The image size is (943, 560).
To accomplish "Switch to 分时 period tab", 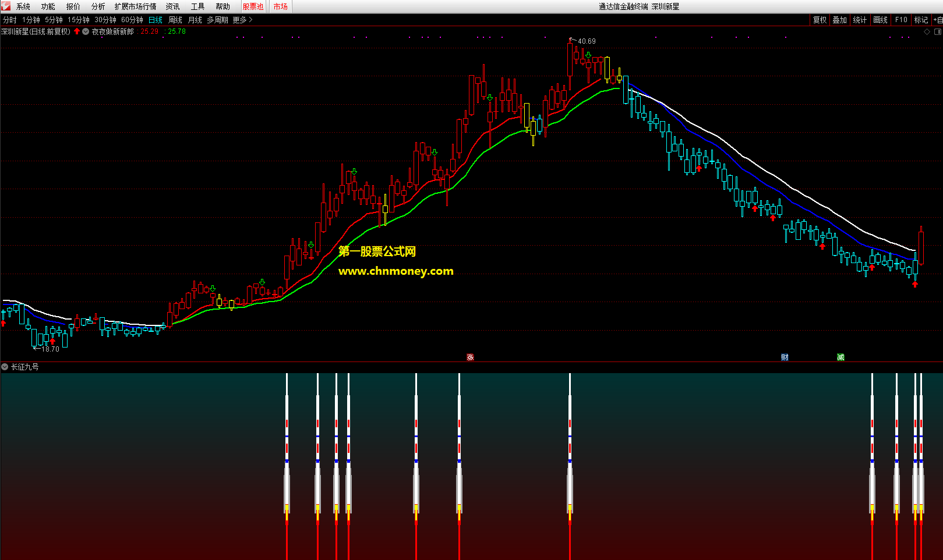I will coord(10,20).
